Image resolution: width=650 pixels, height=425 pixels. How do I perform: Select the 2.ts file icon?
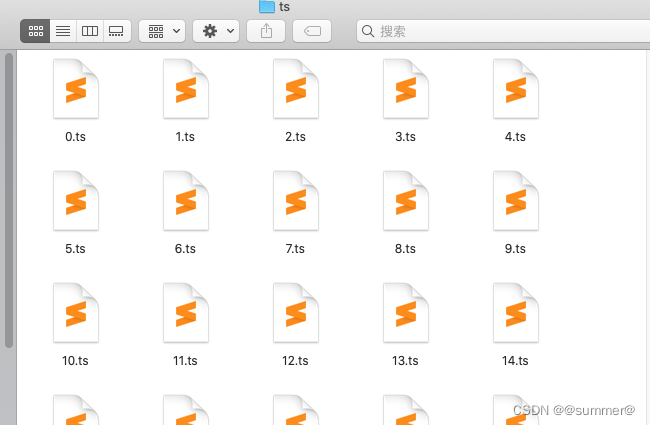(296, 89)
